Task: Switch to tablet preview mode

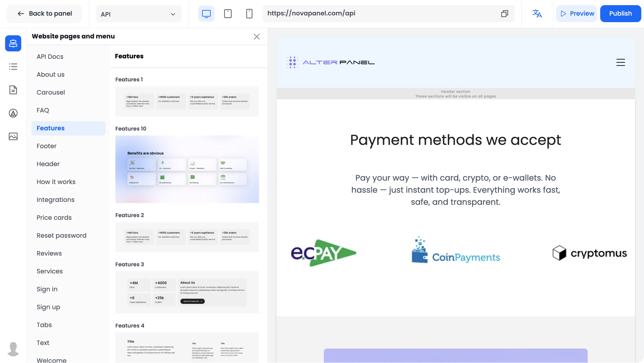Action: pos(227,13)
